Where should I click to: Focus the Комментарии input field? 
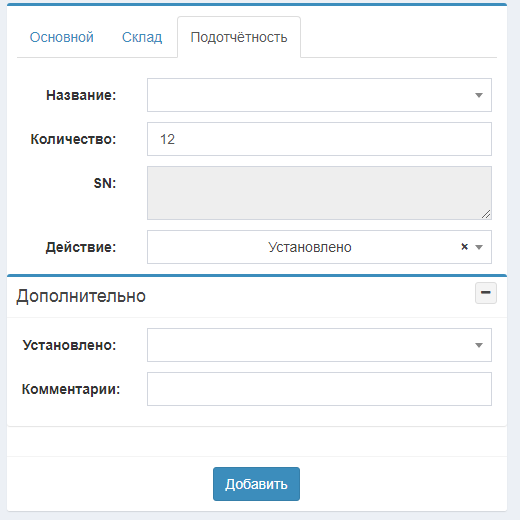(319, 389)
